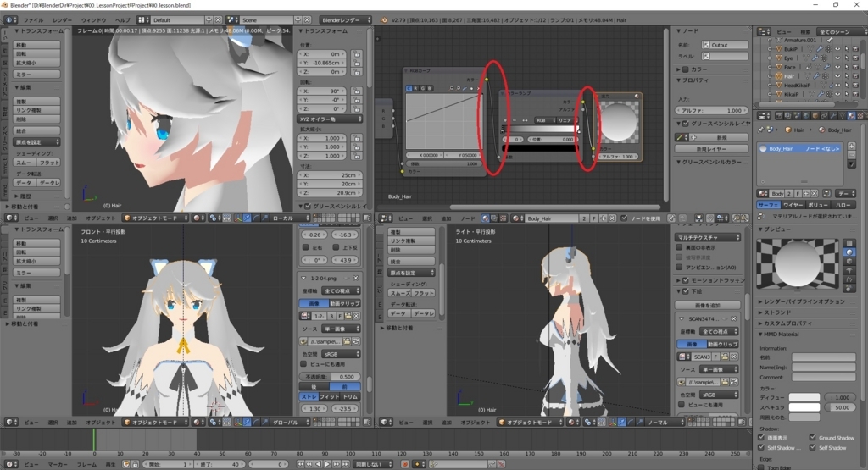The image size is (868, 470).
Task: Toggle the ノードを使用 checkbox in node header
Action: point(624,218)
